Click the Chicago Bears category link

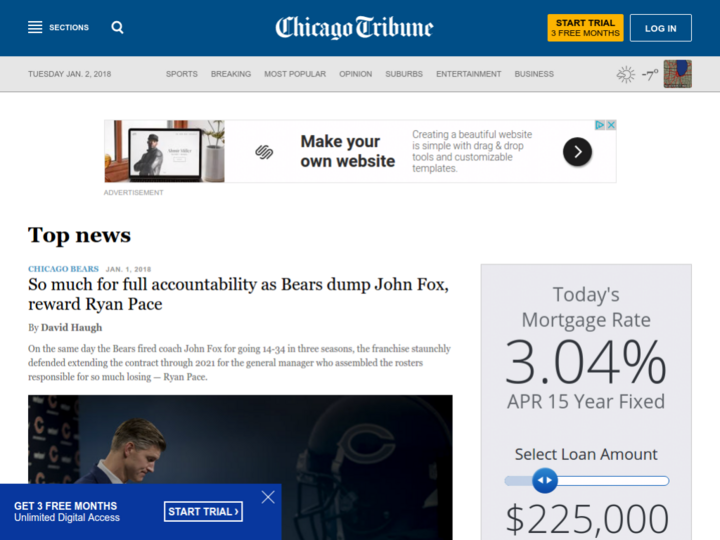coord(63,269)
